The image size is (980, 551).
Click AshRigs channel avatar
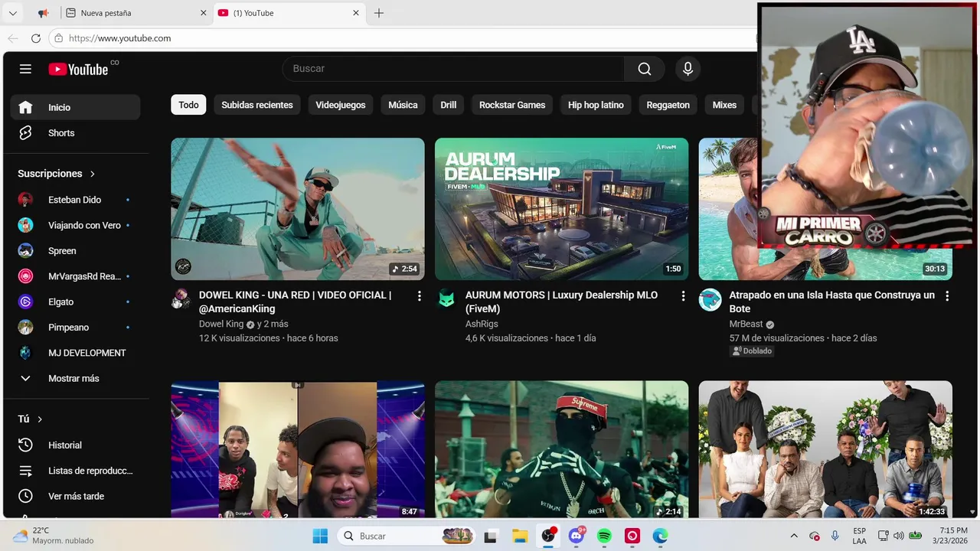[x=446, y=299]
